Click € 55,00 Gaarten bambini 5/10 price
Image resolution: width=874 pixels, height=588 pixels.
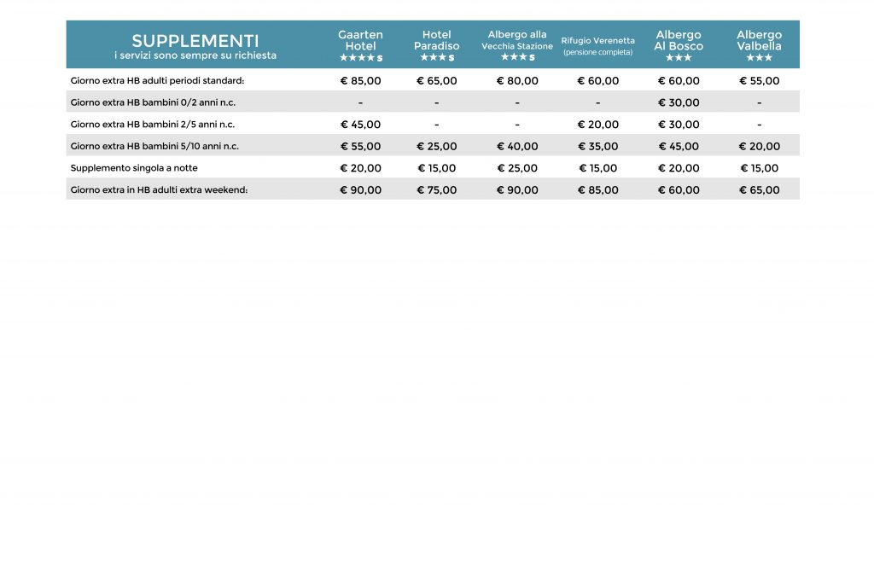click(x=361, y=146)
